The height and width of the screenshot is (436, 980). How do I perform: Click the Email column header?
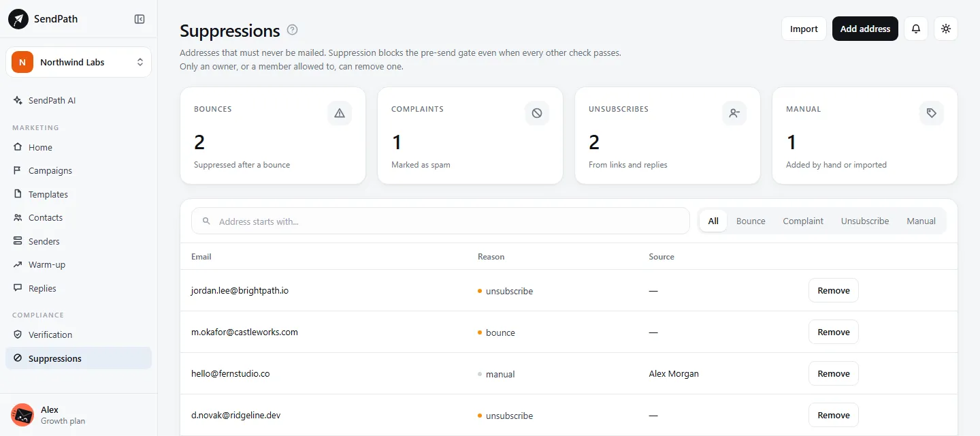(x=201, y=257)
